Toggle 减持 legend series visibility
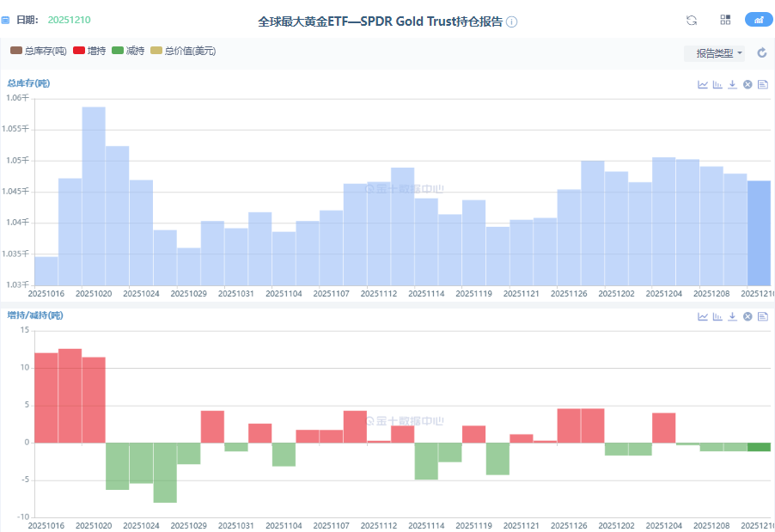 coord(128,52)
